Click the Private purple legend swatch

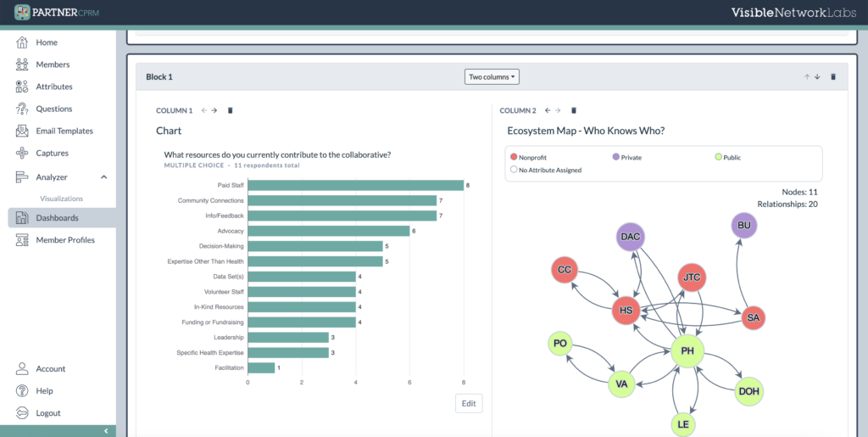(615, 157)
